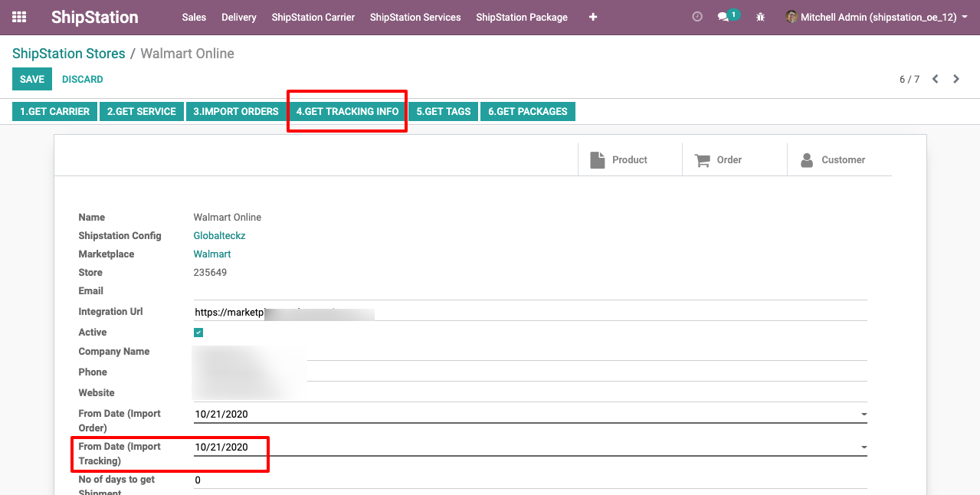Viewport: 980px width, 495px height.
Task: Click 4.GET TRACKING INFO button
Action: point(348,111)
